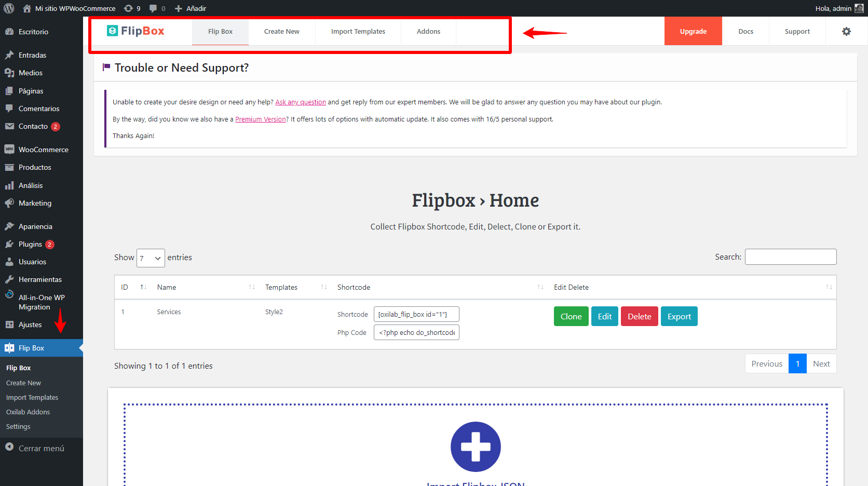The width and height of the screenshot is (868, 486).
Task: Open the WordPress logo menu
Action: [x=8, y=8]
